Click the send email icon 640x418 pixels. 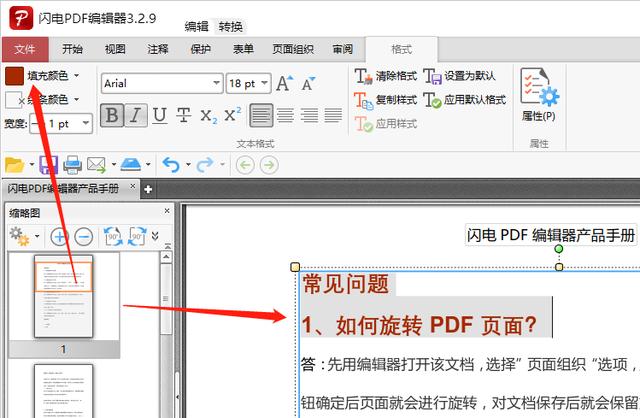click(x=97, y=165)
